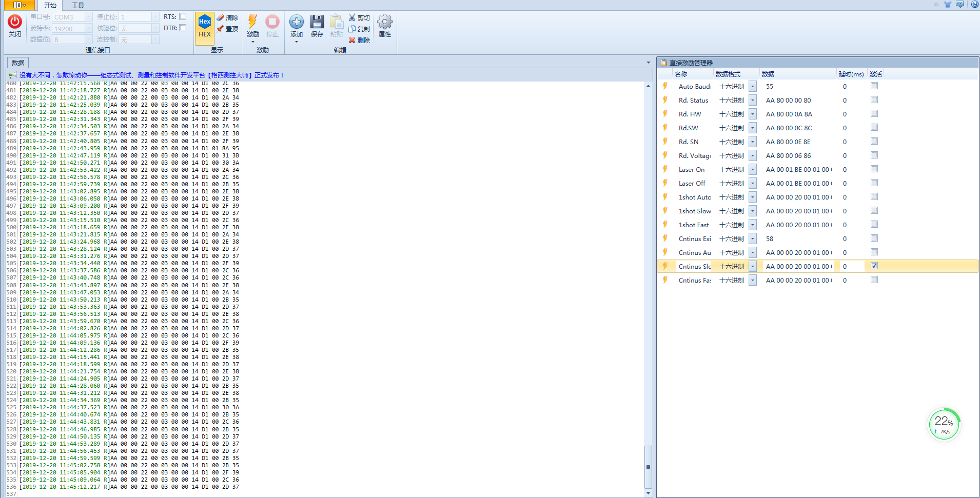Click the 22% network speed widget
The width and height of the screenshot is (980, 498).
(944, 424)
